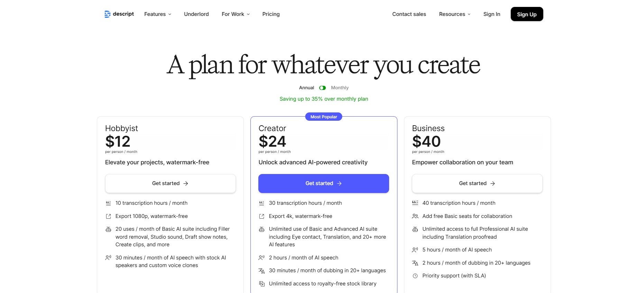Screen dimensions: 644x293
Task: Click the stock library icon in Creator plan
Action: tap(262, 284)
